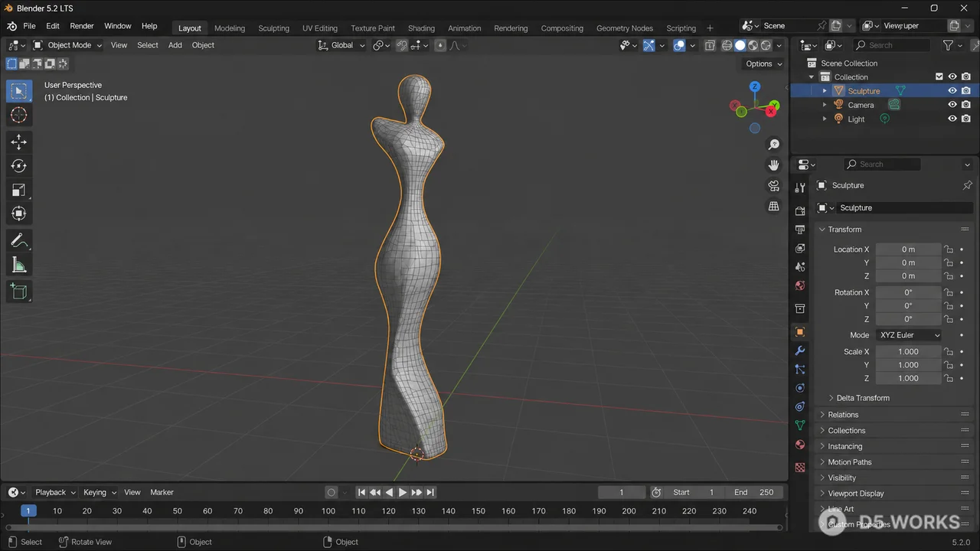980x551 pixels.
Task: Open the Object Mode dropdown
Action: (67, 45)
